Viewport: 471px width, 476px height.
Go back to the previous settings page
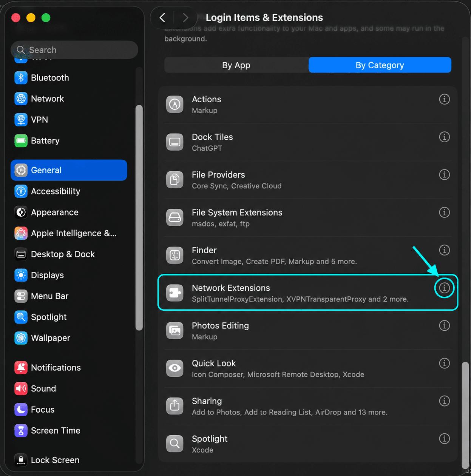click(162, 18)
